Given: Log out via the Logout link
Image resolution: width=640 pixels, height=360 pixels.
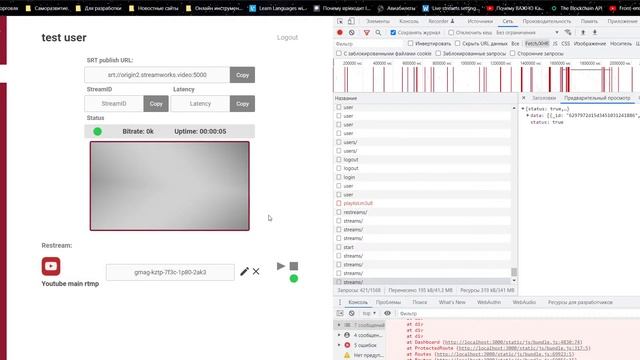Looking at the screenshot, I should point(287,38).
